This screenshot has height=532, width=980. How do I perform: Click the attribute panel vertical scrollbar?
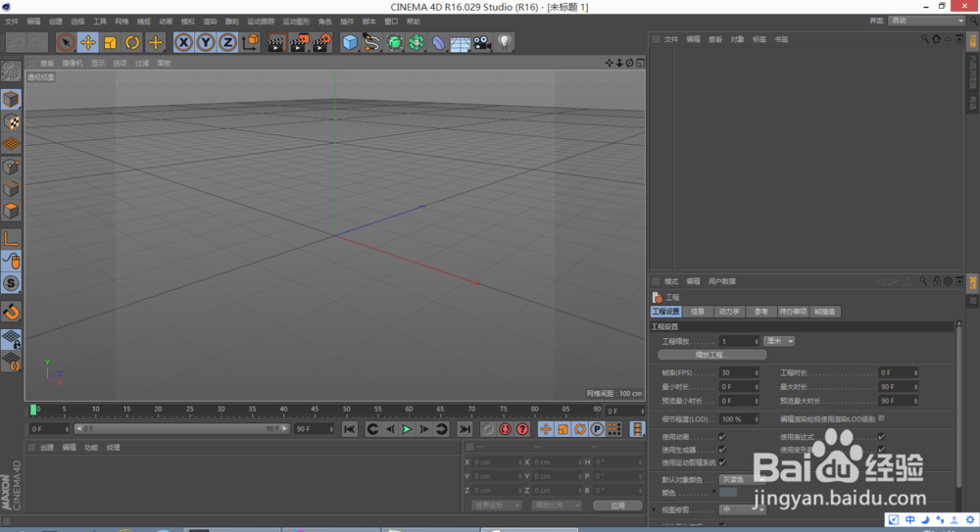(959, 407)
